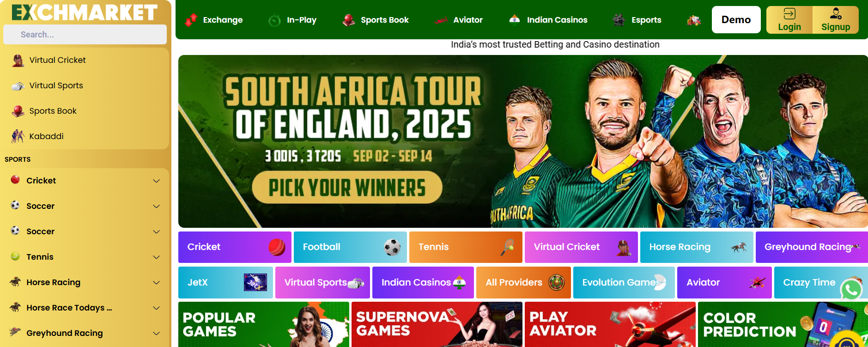
Task: Click the WhatsApp chat icon
Action: click(851, 290)
